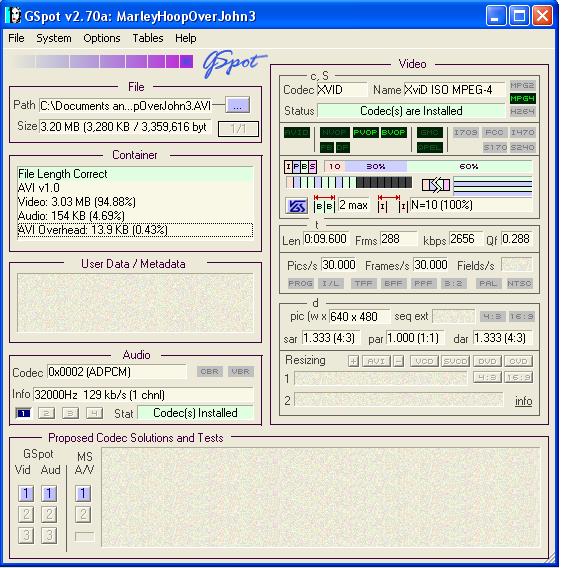Open the Options menu

click(102, 38)
